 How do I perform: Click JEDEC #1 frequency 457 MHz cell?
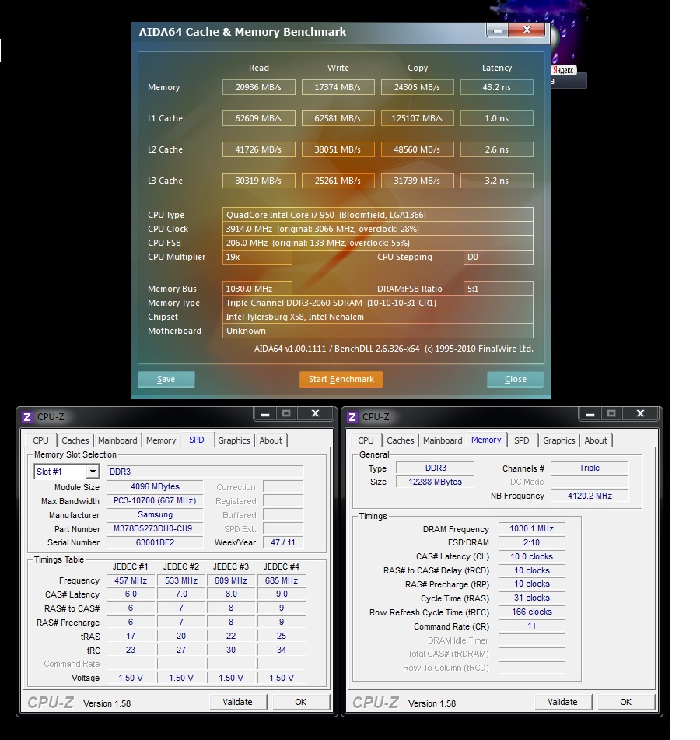pos(131,580)
